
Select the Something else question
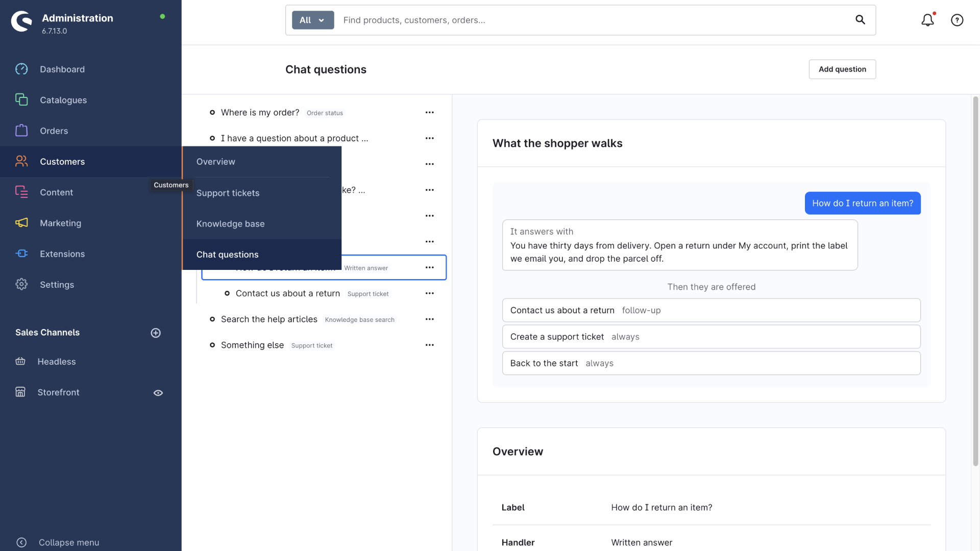(252, 345)
